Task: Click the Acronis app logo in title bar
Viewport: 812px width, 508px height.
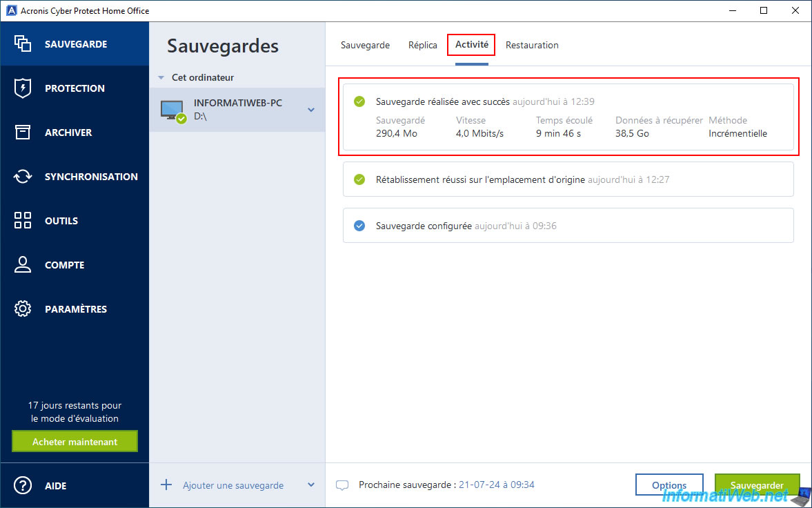Action: pyautogui.click(x=12, y=10)
